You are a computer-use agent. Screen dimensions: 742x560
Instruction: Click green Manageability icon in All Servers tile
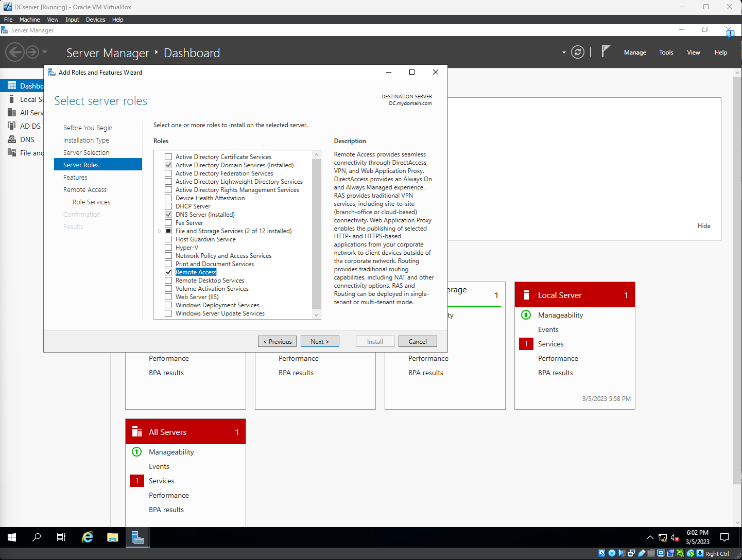click(137, 452)
